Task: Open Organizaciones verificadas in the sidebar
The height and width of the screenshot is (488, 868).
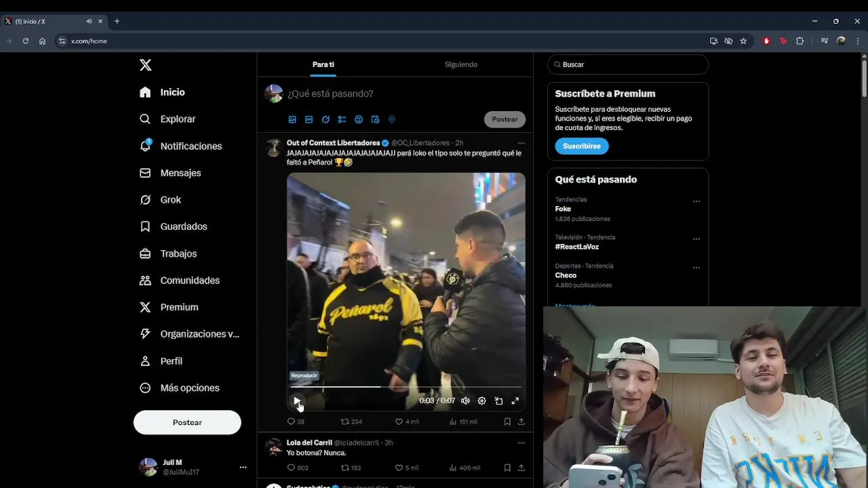Action: pyautogui.click(x=190, y=334)
